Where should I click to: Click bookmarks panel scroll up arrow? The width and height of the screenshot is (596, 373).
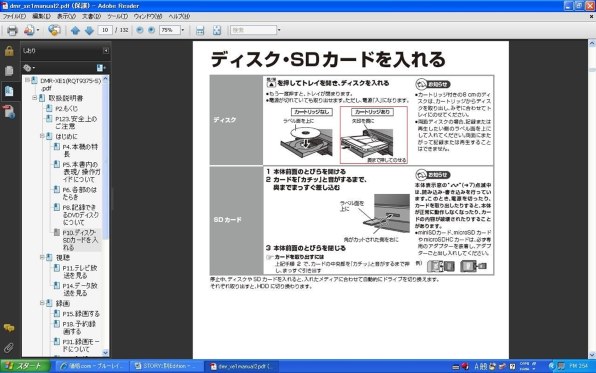[105, 79]
